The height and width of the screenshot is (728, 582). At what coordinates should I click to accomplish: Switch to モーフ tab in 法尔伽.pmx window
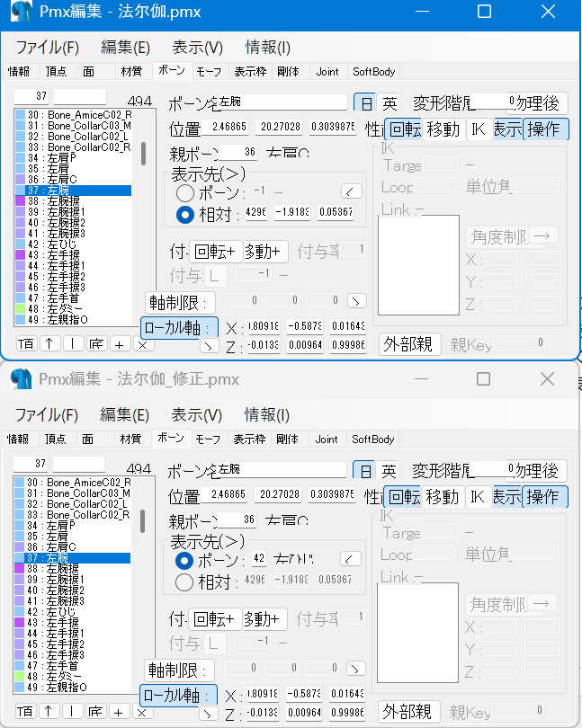coord(209,72)
